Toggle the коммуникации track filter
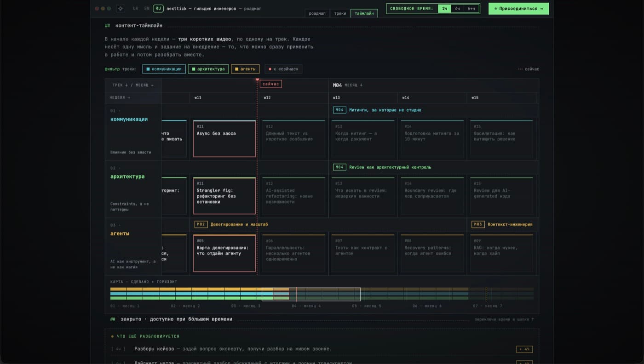Viewport: 644px width, 364px height. click(164, 69)
